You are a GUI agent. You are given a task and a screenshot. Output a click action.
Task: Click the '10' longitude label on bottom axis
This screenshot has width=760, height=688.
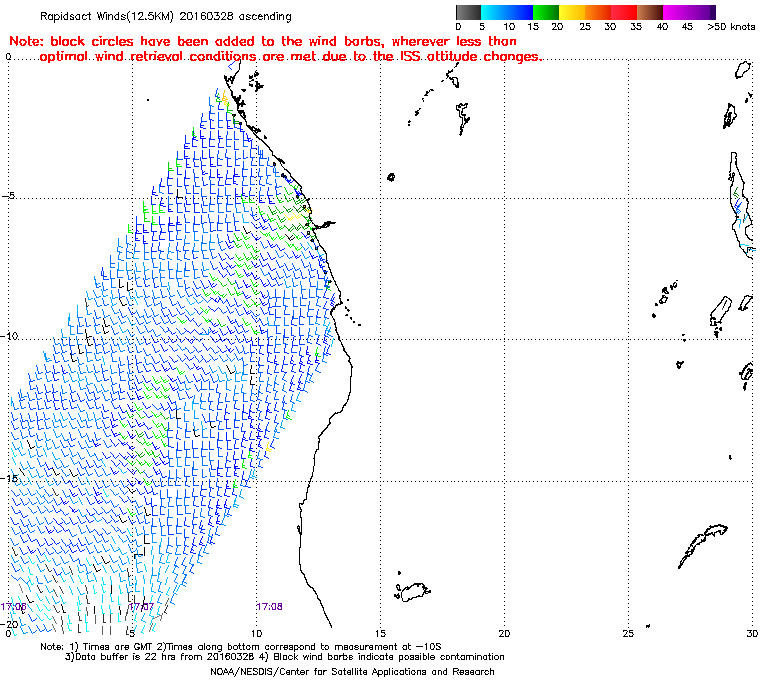coord(256,633)
